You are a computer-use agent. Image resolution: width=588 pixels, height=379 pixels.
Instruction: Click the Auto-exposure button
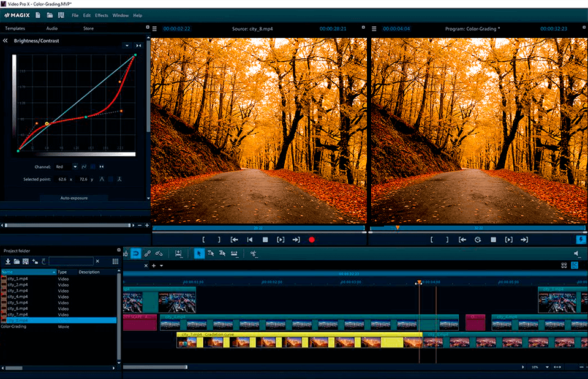tap(73, 198)
